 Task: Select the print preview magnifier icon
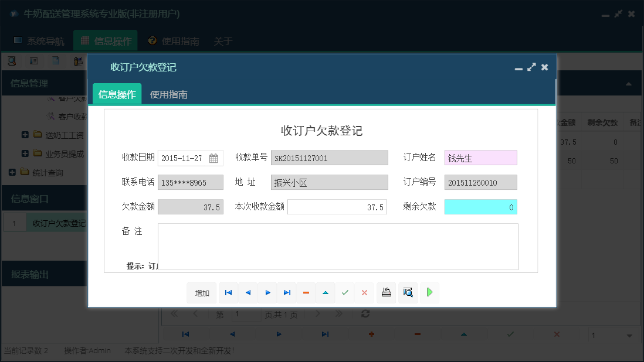click(x=408, y=292)
